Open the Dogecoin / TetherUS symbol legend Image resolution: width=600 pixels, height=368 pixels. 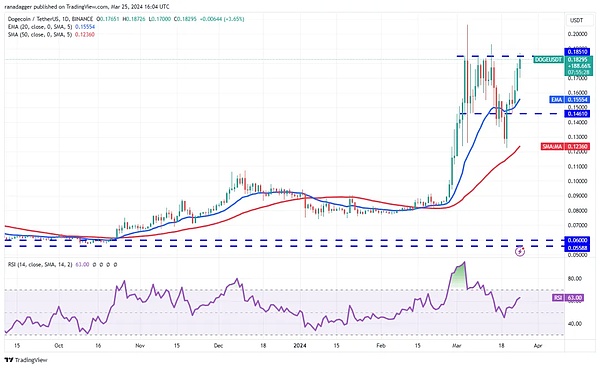coord(50,19)
